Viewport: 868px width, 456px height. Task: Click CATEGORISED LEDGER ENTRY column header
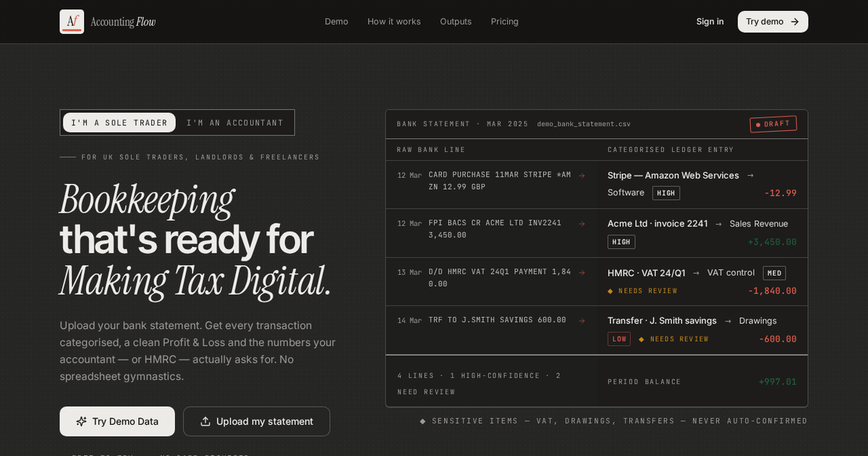671,150
